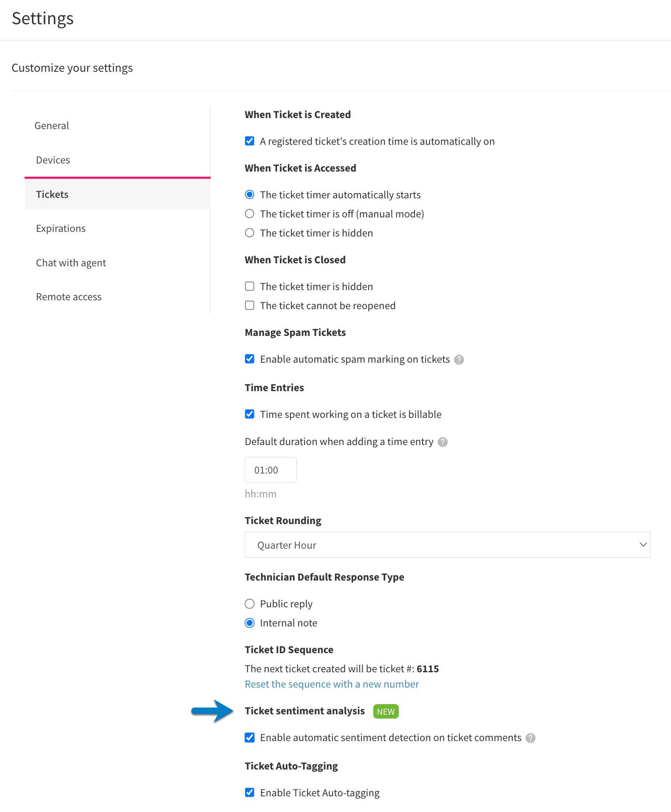Open help icon beside sentiment detection option
This screenshot has height=812, width=671.
click(x=530, y=738)
